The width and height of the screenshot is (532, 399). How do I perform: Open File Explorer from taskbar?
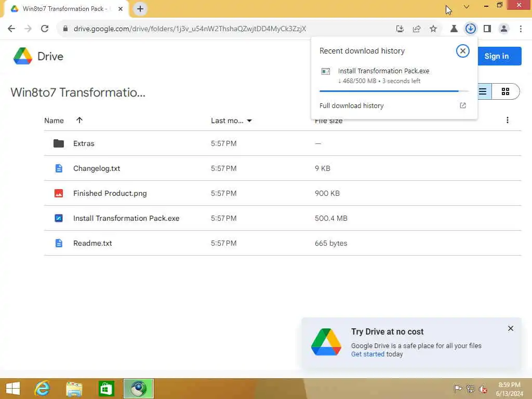pos(74,389)
